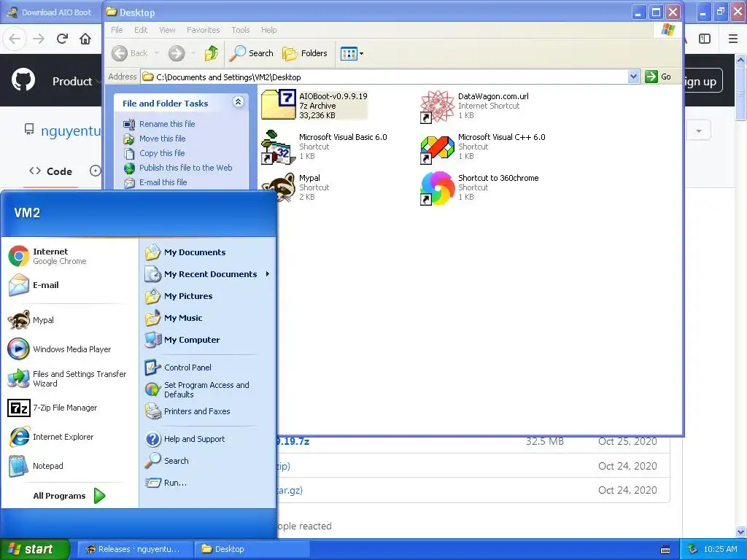This screenshot has width=747, height=560.
Task: Expand the Address bar dropdown
Action: [x=633, y=77]
